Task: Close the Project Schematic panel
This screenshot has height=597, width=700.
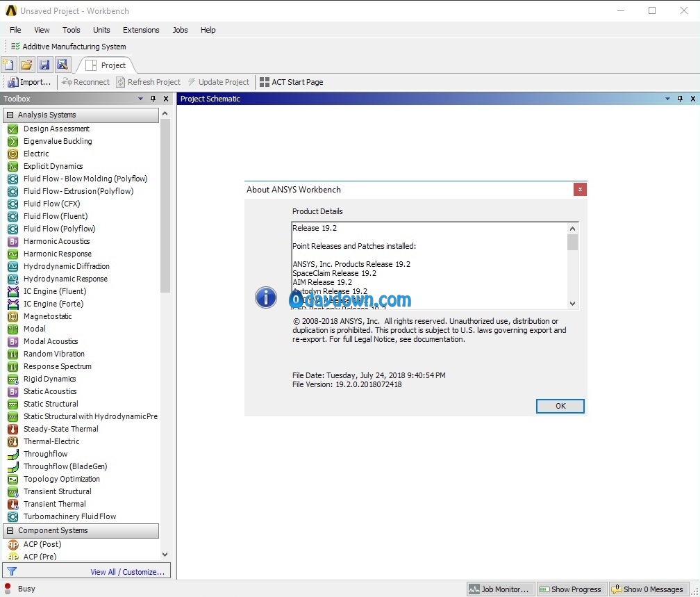Action: [x=693, y=99]
